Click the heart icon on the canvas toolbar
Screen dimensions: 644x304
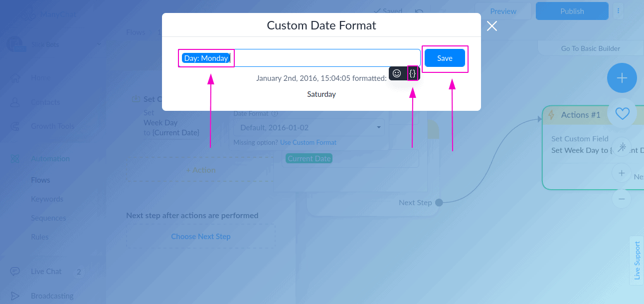point(622,114)
